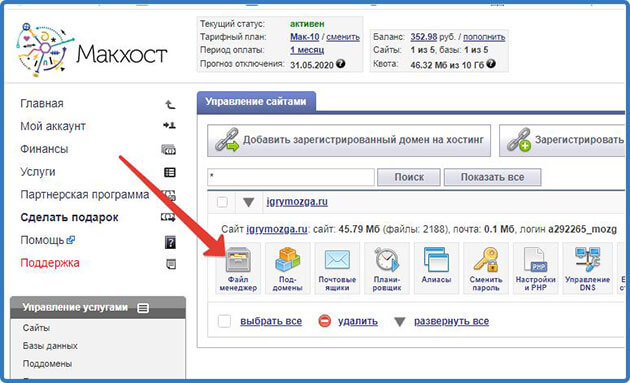The height and width of the screenshot is (383, 630).
Task: Click the help icon next to Квота value
Action: click(491, 63)
